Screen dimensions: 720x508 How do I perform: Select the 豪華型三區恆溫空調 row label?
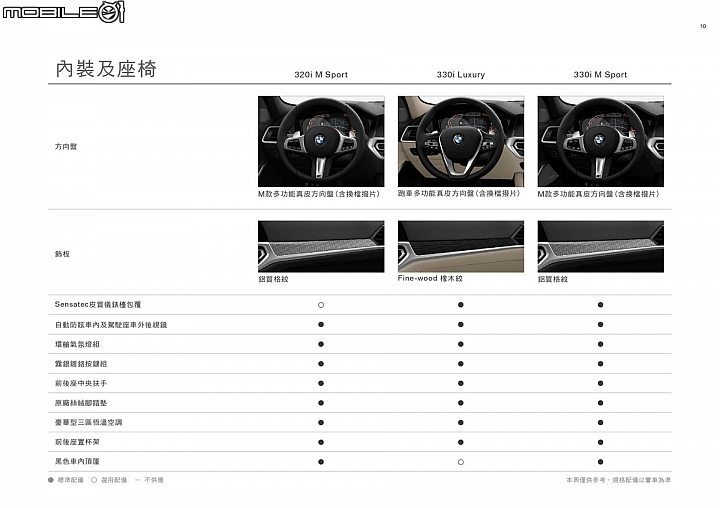89,423
